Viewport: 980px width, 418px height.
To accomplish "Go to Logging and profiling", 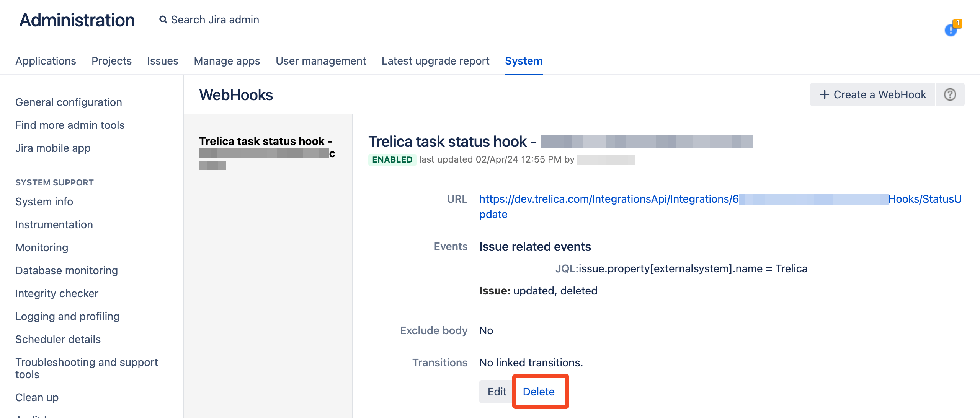I will pos(67,316).
